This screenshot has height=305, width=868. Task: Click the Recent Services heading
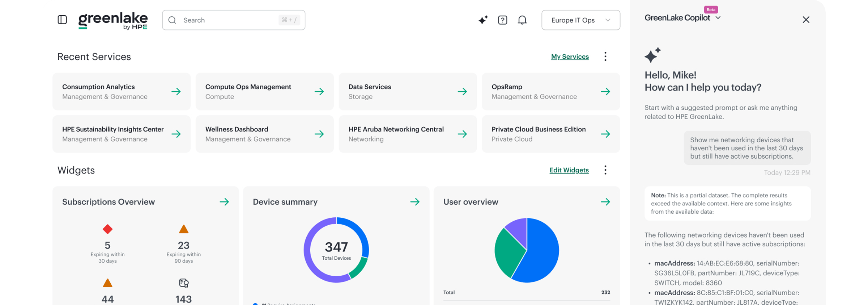coord(94,57)
